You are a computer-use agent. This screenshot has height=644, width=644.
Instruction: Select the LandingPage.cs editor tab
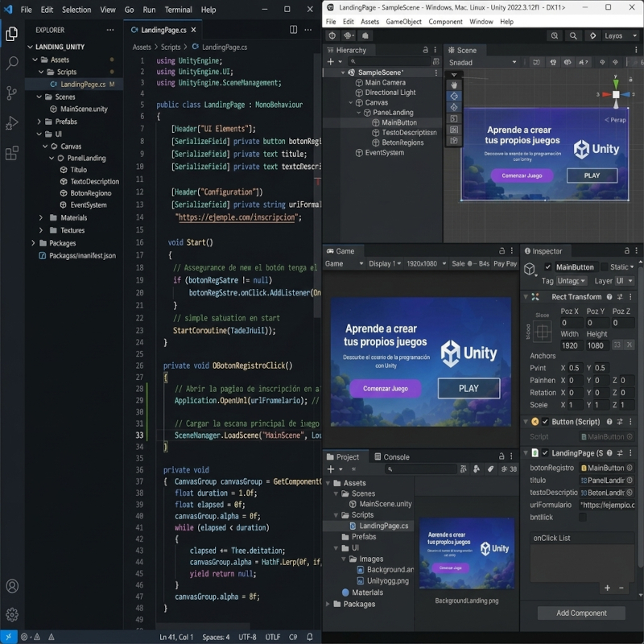(163, 30)
